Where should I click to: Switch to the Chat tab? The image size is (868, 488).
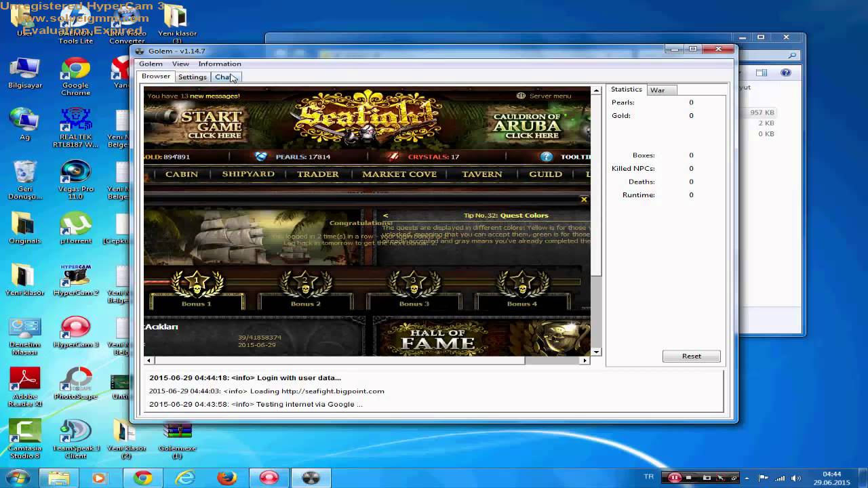coord(225,77)
